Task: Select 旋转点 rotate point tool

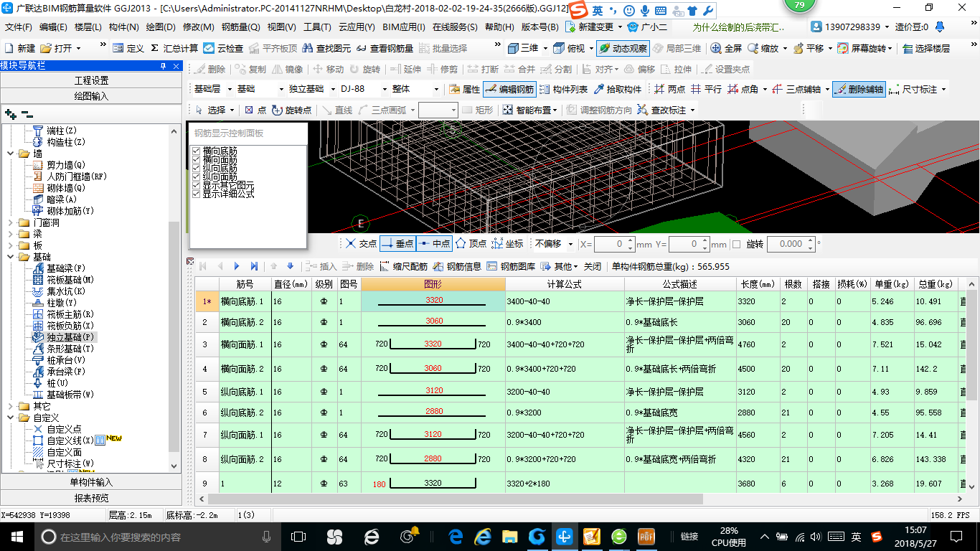Action: (292, 110)
